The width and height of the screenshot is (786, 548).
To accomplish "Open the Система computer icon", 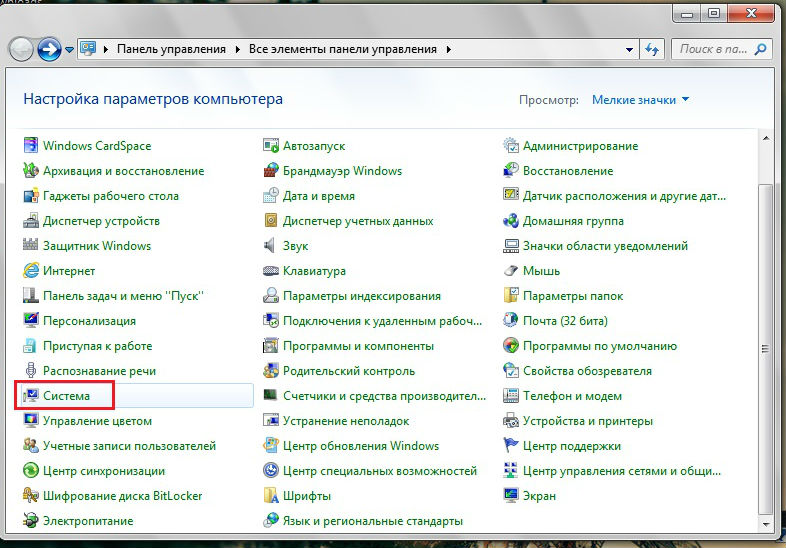I will (31, 396).
